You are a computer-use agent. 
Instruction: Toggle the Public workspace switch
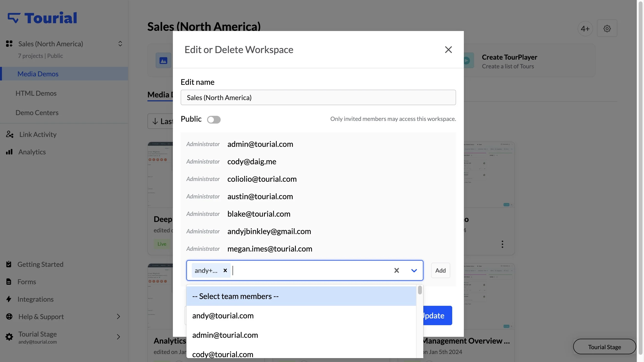click(x=214, y=120)
